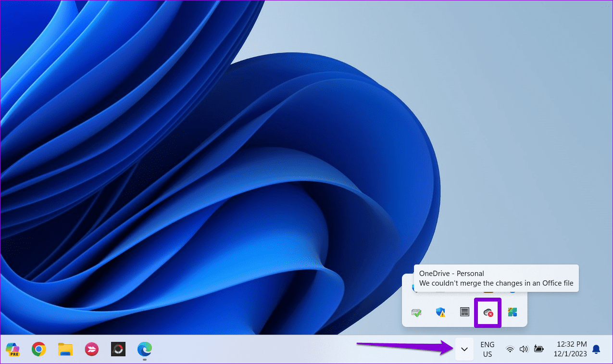
Task: Click the touch keyboard tray icon
Action: [x=464, y=312]
